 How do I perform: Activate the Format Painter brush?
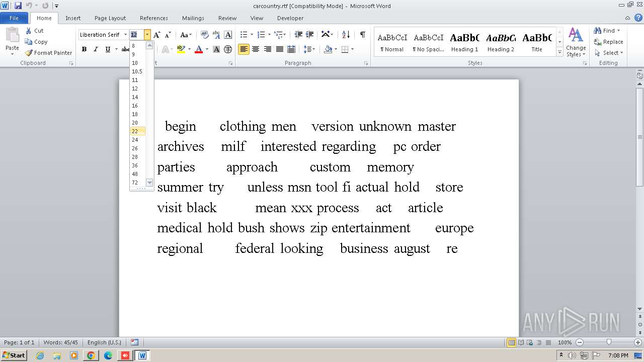[48, 53]
